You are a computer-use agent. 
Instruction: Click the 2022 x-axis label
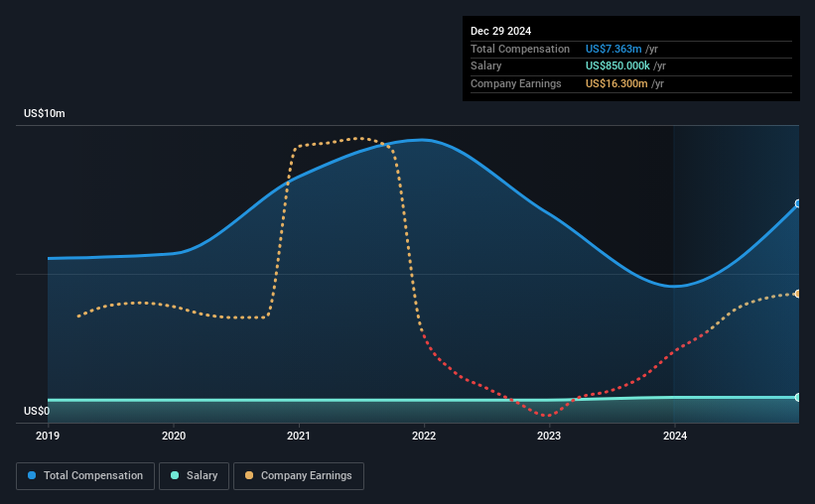[x=424, y=436]
